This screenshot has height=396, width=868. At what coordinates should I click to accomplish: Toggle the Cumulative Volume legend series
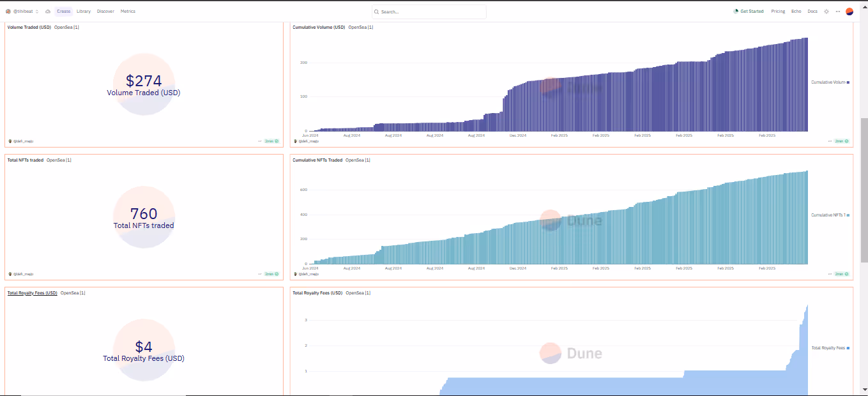(830, 82)
